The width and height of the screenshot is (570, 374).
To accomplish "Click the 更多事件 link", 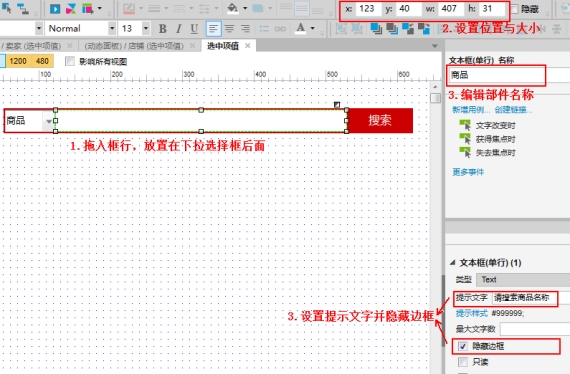I will 468,172.
